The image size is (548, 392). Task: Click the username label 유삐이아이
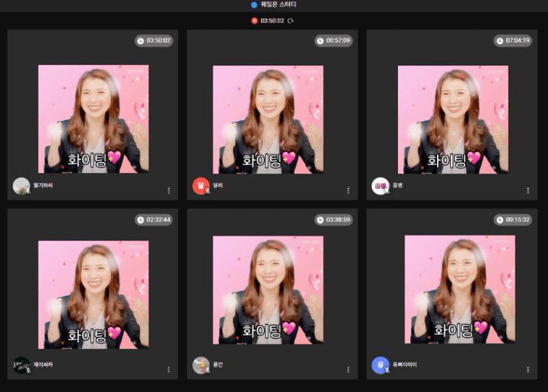click(405, 365)
